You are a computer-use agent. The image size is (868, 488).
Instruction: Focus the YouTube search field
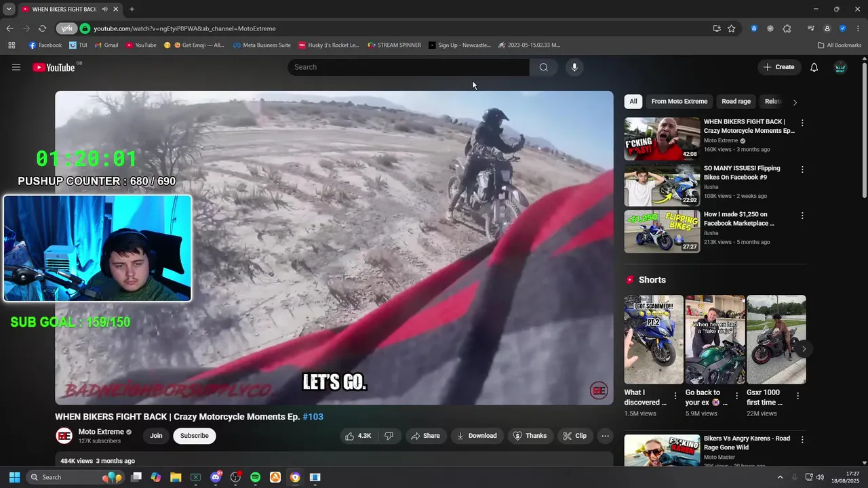[408, 67]
